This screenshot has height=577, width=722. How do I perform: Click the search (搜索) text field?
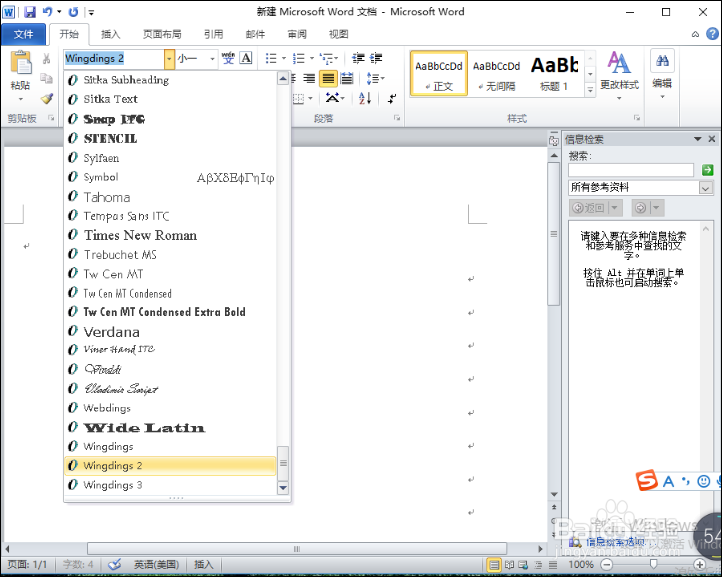(631, 170)
